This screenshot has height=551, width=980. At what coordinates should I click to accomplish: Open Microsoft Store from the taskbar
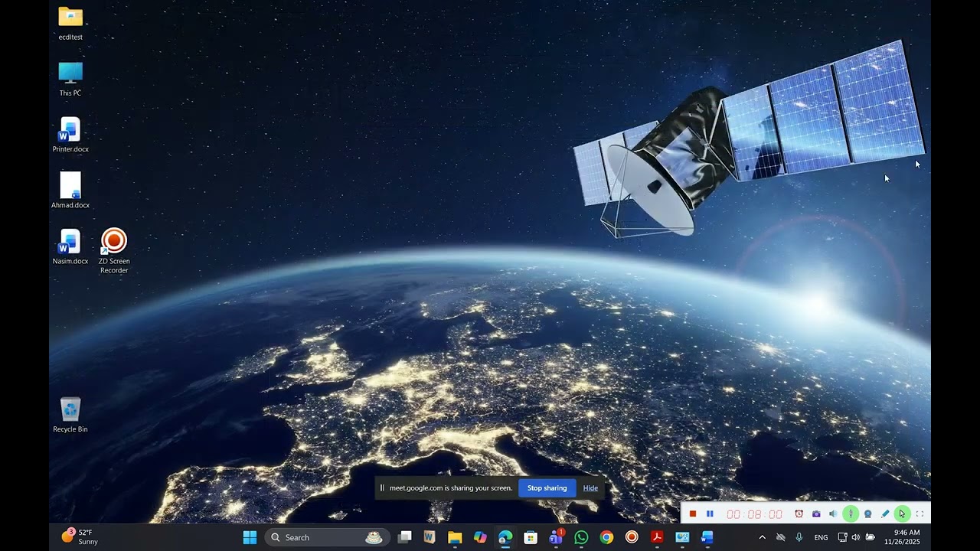[x=531, y=537]
